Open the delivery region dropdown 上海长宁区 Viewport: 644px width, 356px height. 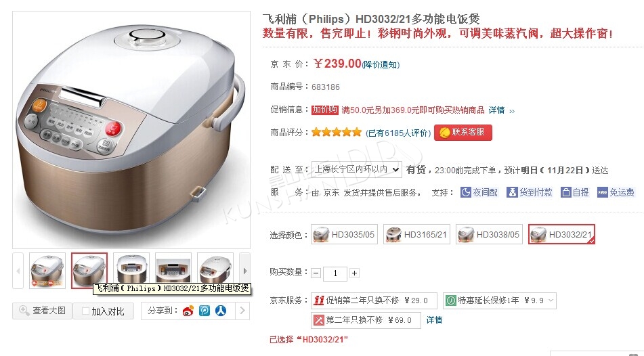click(356, 169)
